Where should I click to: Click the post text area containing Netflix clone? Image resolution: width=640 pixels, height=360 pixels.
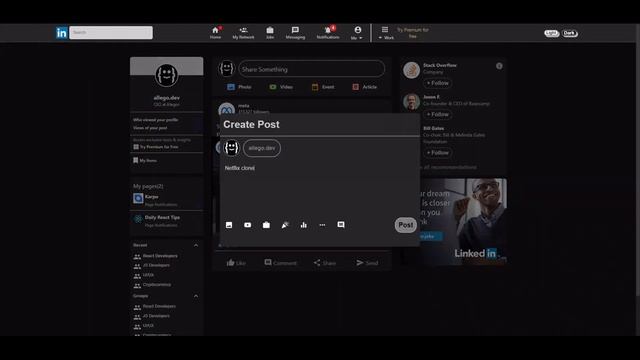(x=320, y=188)
